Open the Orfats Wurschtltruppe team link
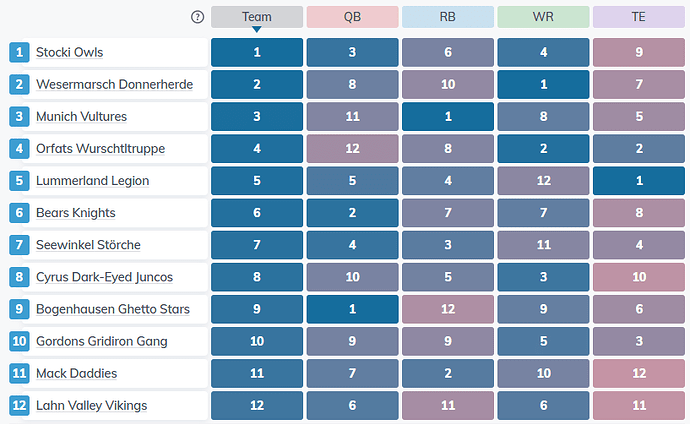690x424 pixels. coord(100,149)
